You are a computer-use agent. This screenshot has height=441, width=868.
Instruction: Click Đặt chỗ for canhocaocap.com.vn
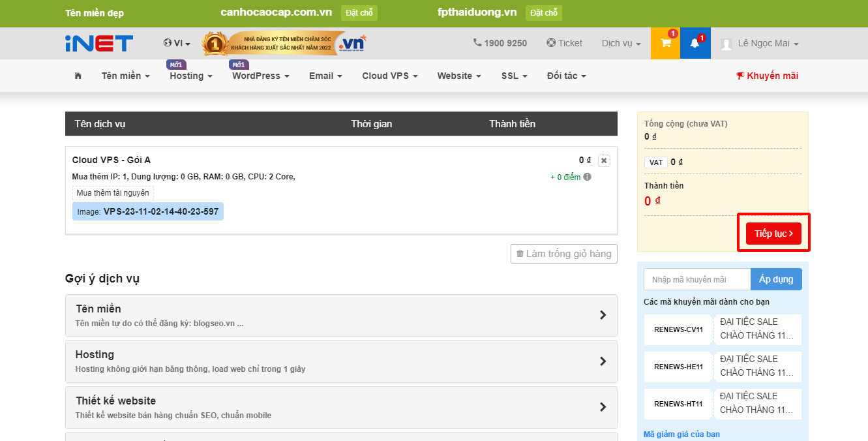[359, 13]
